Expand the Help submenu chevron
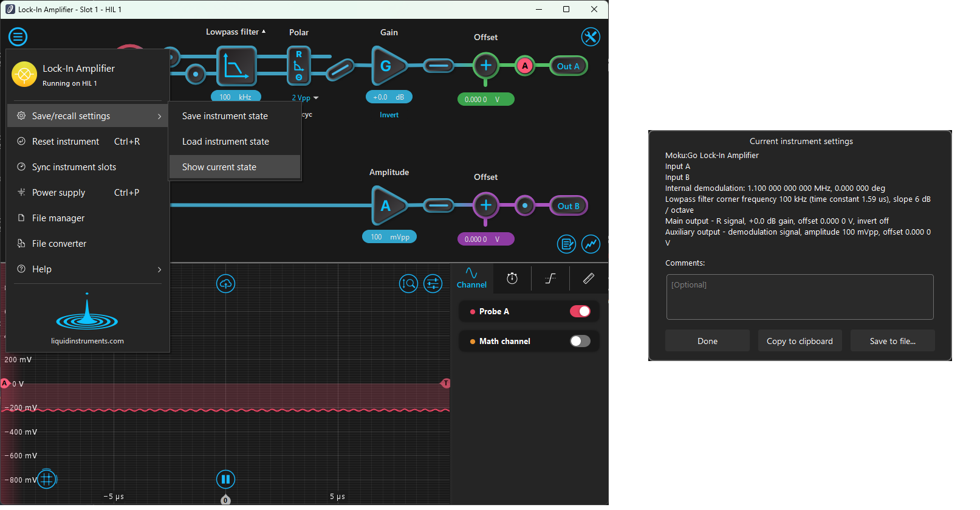 159,269
